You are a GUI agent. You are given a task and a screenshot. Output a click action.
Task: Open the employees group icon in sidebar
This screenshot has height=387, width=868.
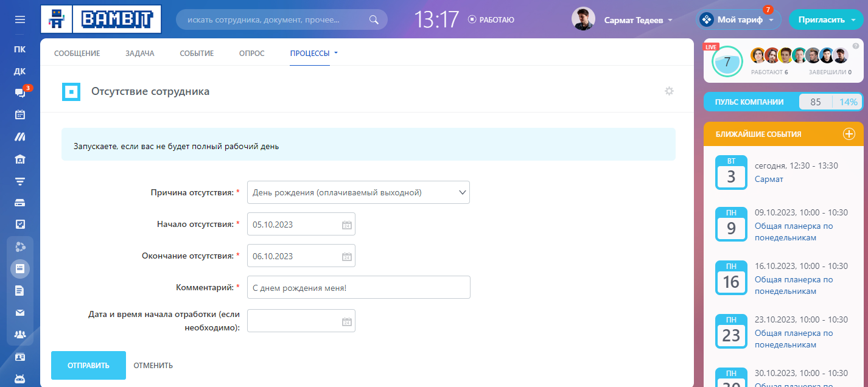pos(20,335)
